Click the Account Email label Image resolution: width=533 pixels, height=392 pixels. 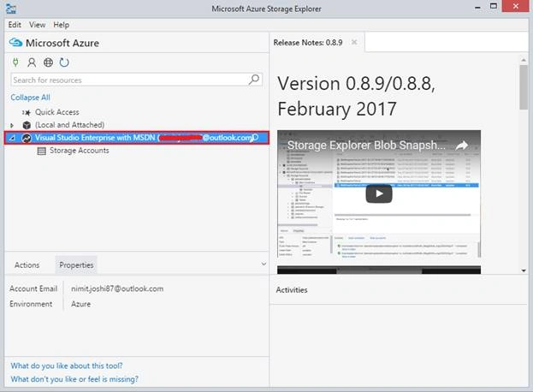click(33, 288)
